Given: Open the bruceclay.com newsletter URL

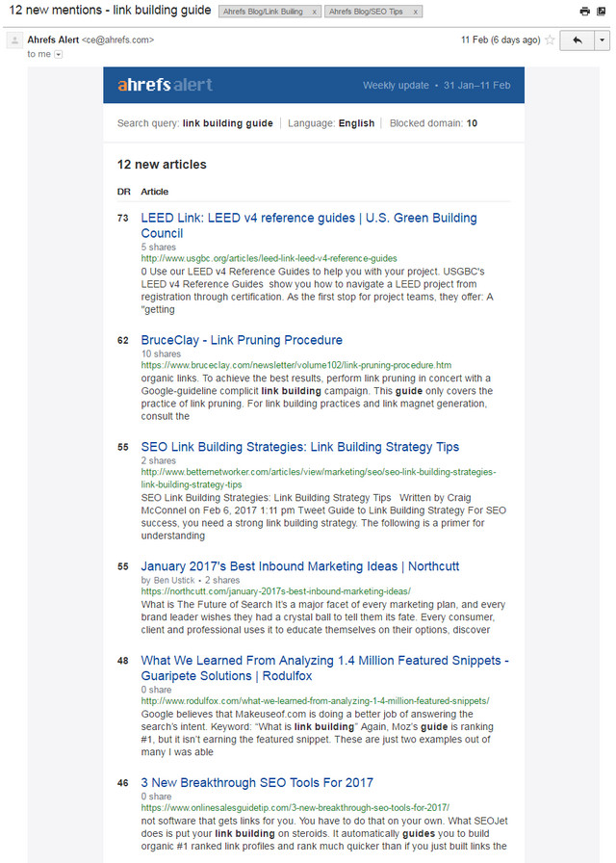Looking at the screenshot, I should (295, 365).
